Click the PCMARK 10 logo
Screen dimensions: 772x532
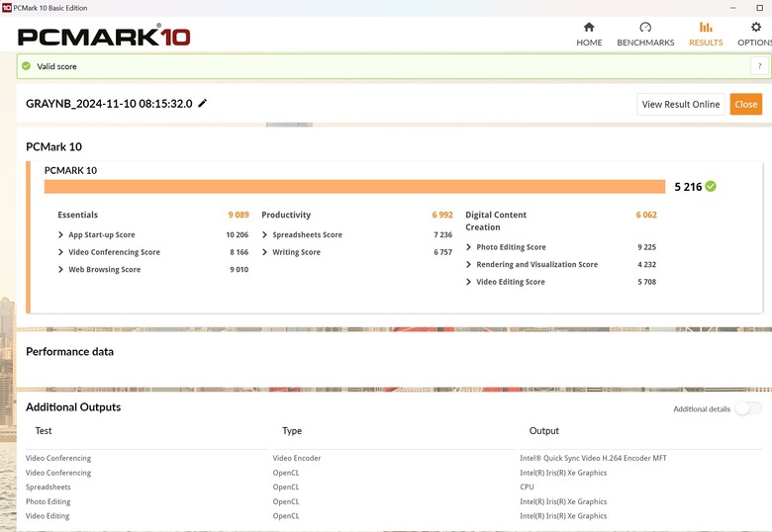104,36
